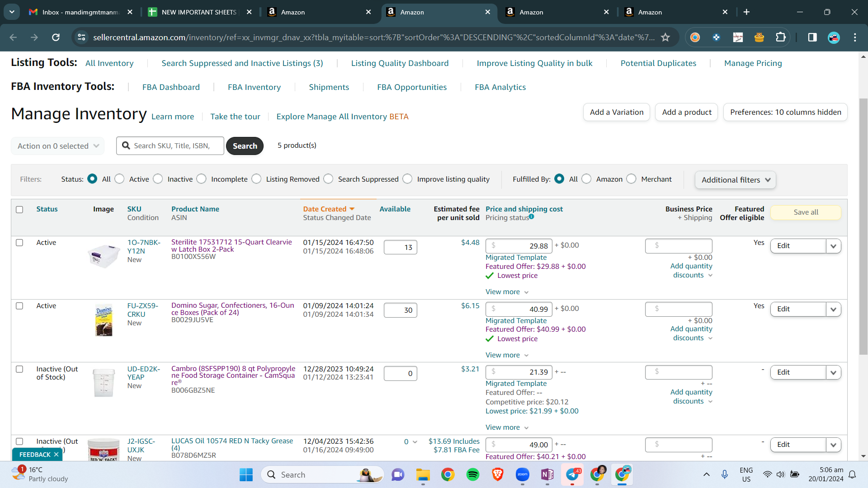Click available quantity field showing 30
The width and height of the screenshot is (868, 488).
(401, 310)
